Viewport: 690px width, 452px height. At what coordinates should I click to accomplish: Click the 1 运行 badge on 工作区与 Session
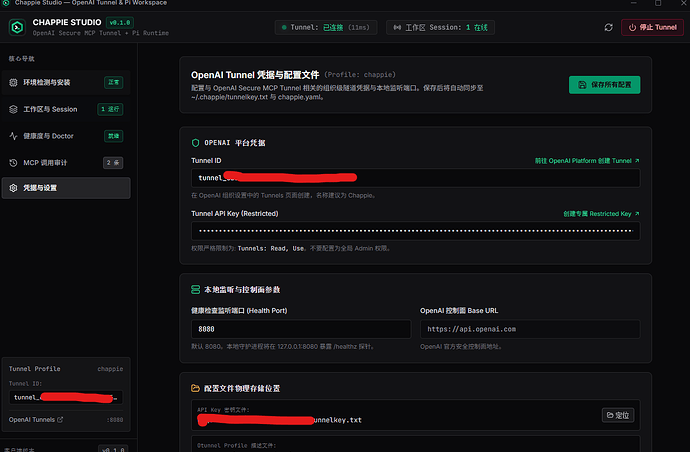(x=110, y=109)
